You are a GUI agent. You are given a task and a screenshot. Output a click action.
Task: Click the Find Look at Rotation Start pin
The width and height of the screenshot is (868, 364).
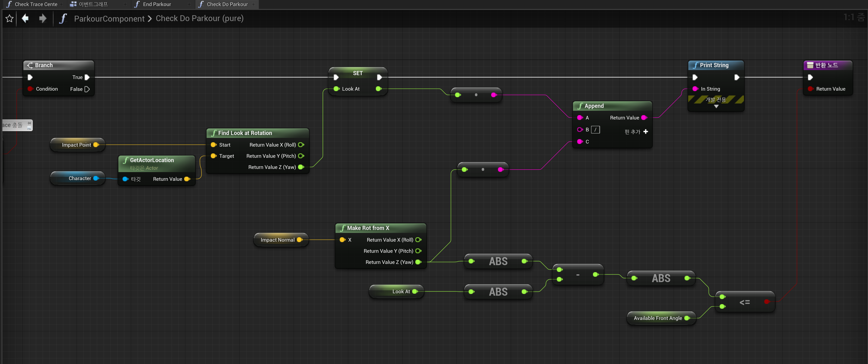click(213, 145)
